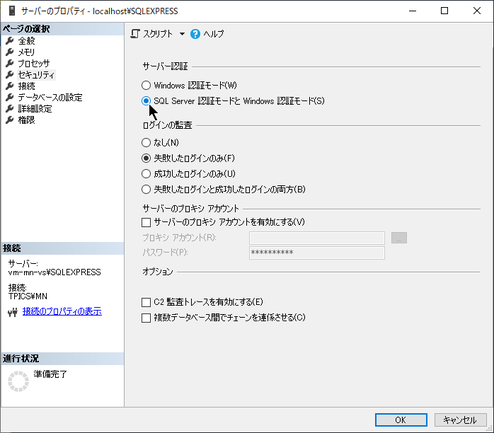
Task: Click the 準備完了 progress spinner
Action: pos(18,381)
